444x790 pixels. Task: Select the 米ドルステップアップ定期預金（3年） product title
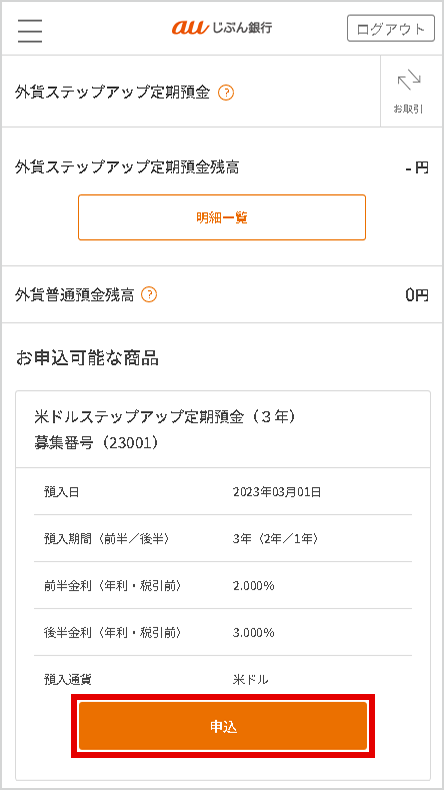pos(164,417)
